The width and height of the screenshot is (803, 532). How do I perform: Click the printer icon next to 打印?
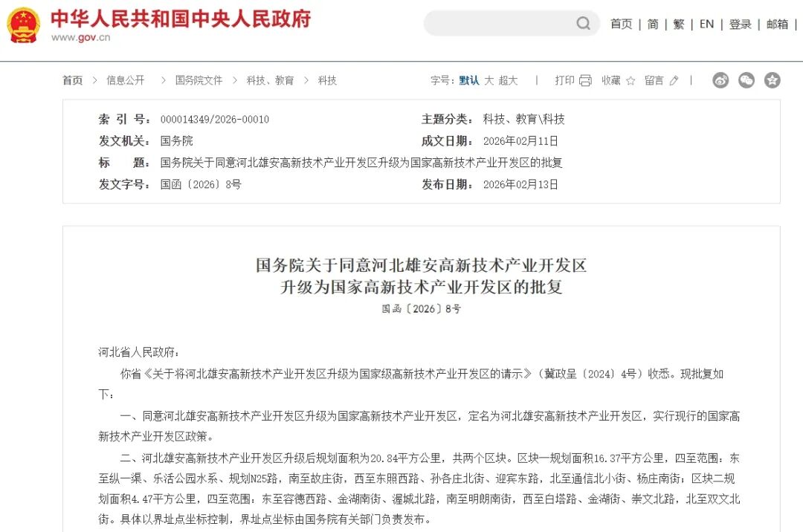(x=585, y=80)
